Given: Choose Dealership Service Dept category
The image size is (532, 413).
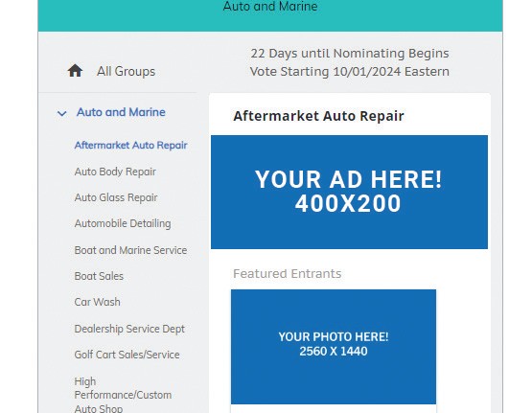Looking at the screenshot, I should 129,329.
